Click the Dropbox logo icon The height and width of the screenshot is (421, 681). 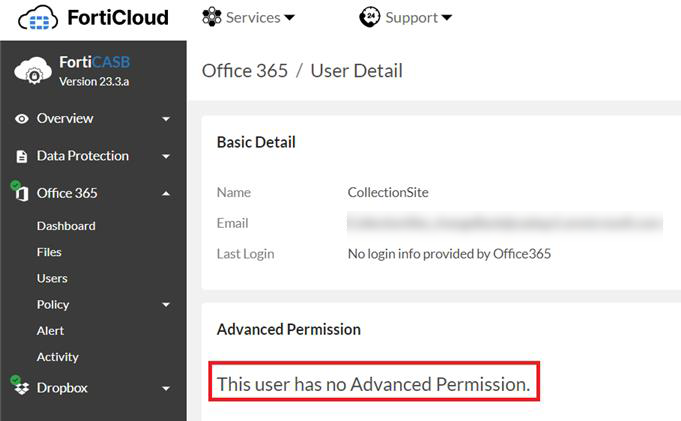21,388
